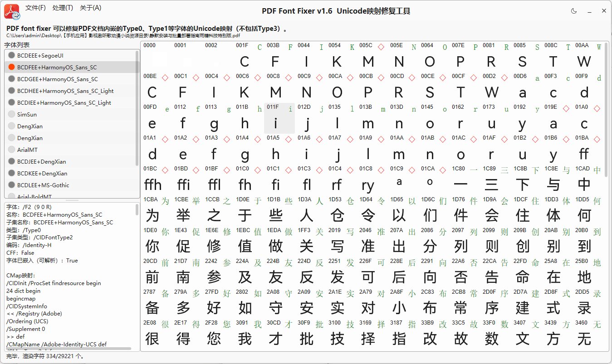Select the ffi ligature cell coded 01BD

pos(187,180)
